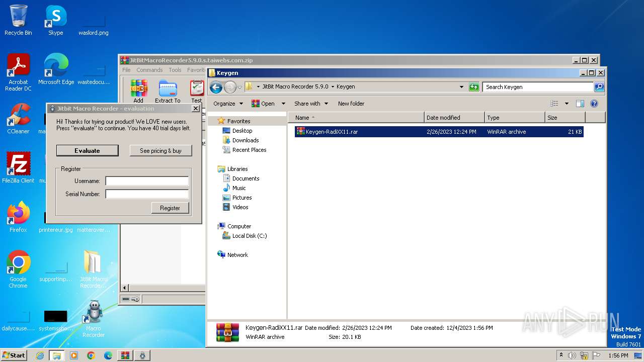The width and height of the screenshot is (644, 362).
Task: Select Network in navigation pane
Action: click(237, 255)
